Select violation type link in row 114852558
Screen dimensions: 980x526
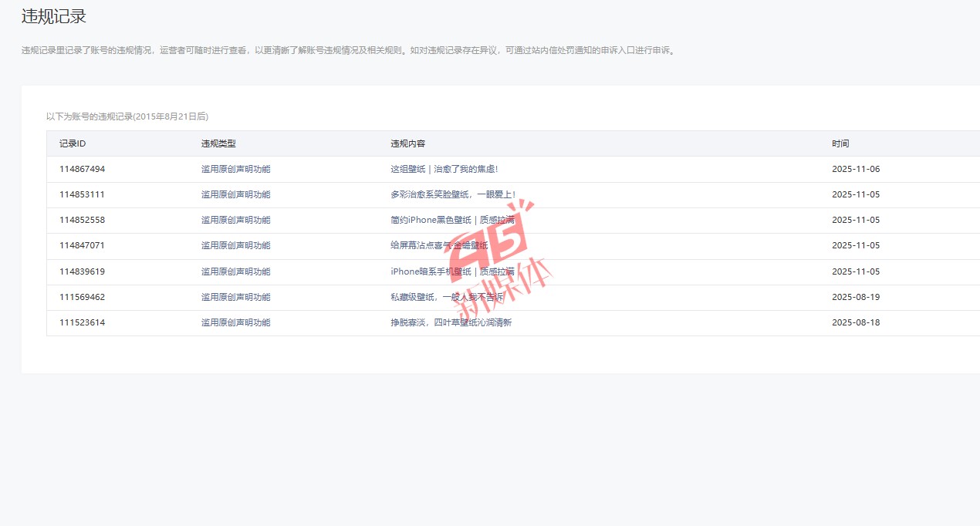(235, 220)
